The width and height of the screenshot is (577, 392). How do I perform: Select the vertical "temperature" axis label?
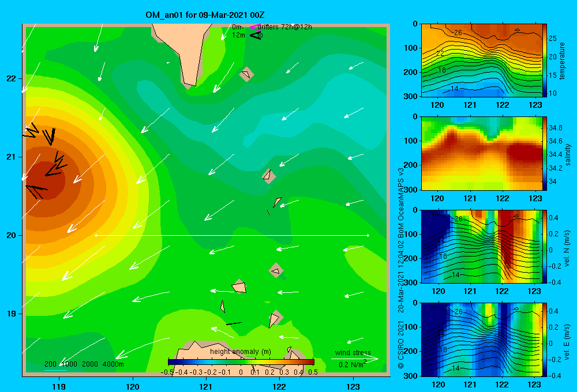[562, 61]
